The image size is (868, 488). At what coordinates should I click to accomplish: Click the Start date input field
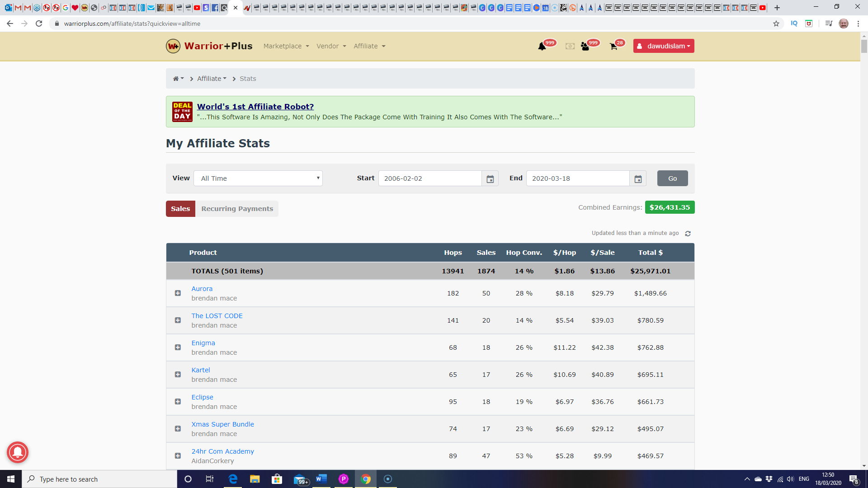point(430,178)
